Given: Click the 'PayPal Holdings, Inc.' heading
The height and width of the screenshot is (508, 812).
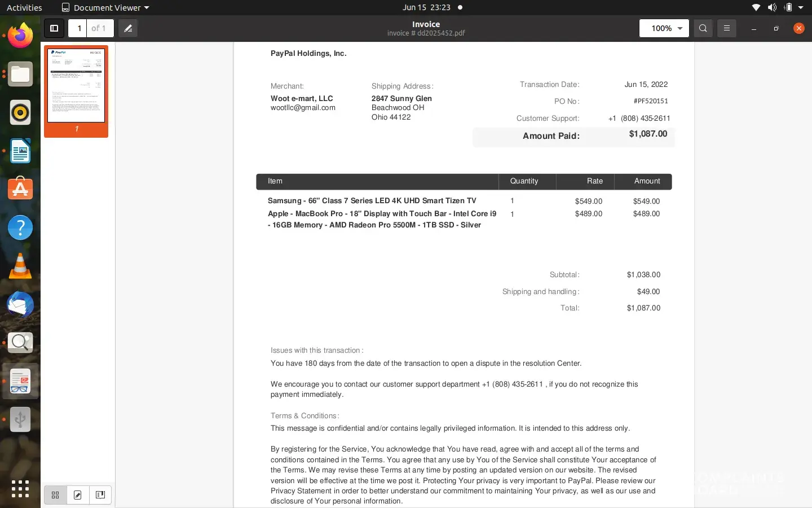Looking at the screenshot, I should (x=308, y=54).
